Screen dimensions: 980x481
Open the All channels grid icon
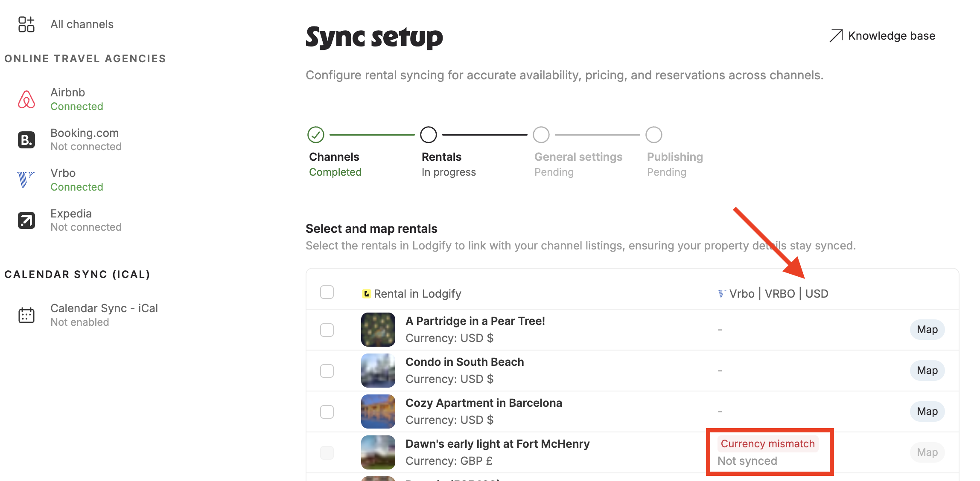point(26,24)
